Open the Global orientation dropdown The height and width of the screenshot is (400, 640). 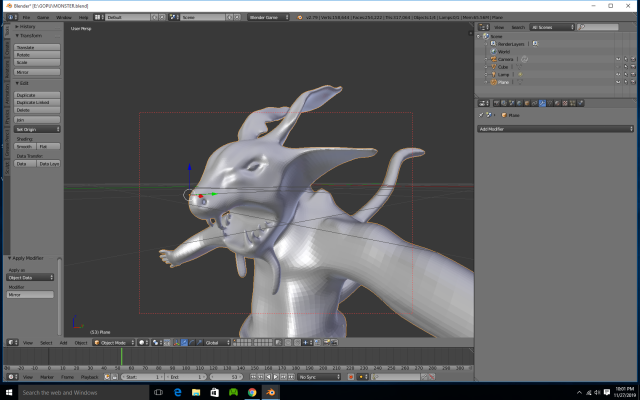tap(217, 342)
